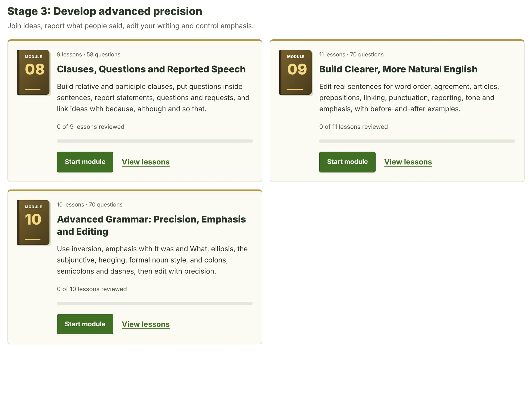Click description starting 'Build relative and participle clauses'
Screen dimensions: 532x396
pyautogui.click(x=153, y=98)
